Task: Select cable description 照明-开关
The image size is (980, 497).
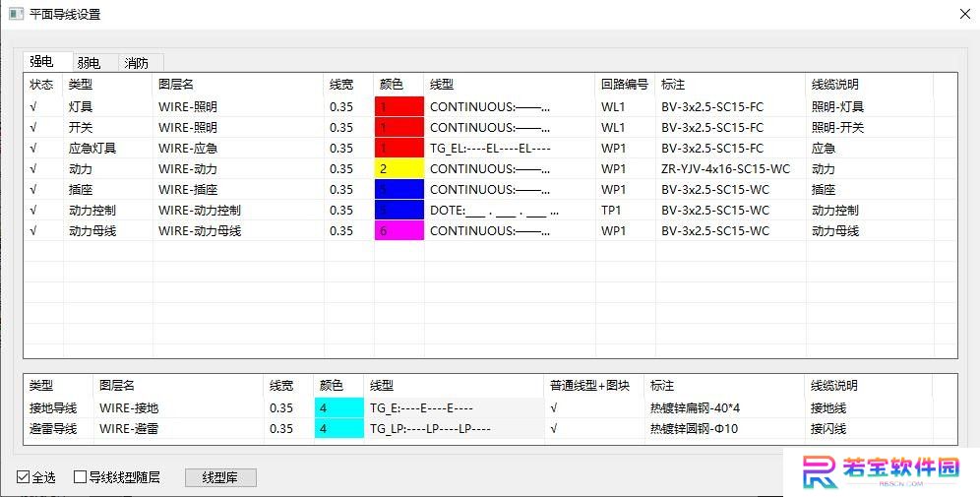Action: 837,128
